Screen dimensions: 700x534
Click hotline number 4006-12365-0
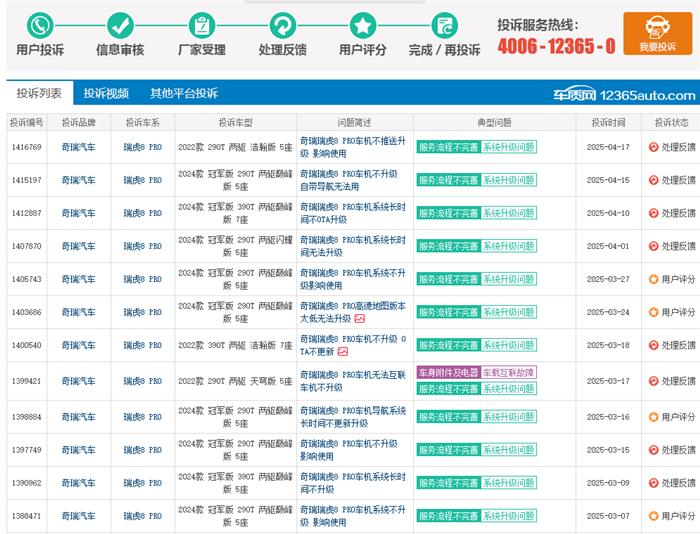point(556,46)
